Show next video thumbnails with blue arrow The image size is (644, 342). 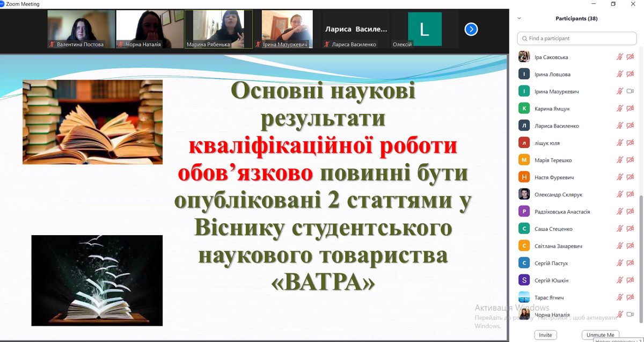(x=471, y=29)
